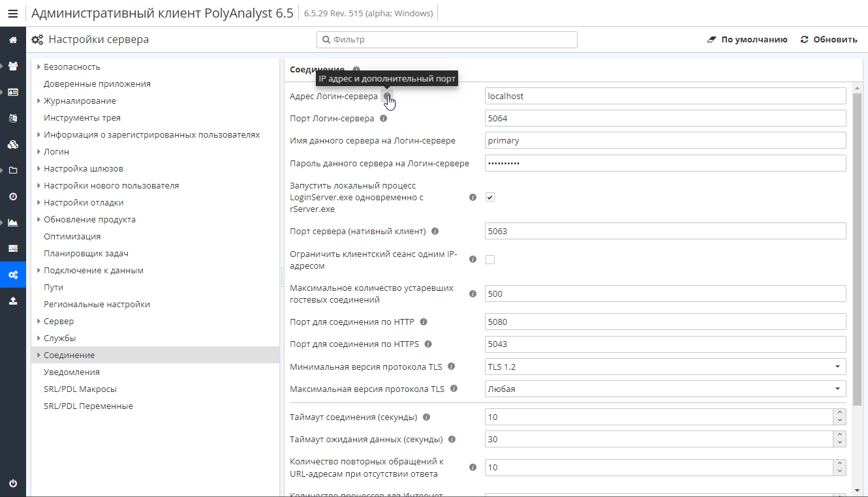The image size is (868, 497).
Task: Increase Таймаут соединения value with up arrow
Action: click(840, 413)
